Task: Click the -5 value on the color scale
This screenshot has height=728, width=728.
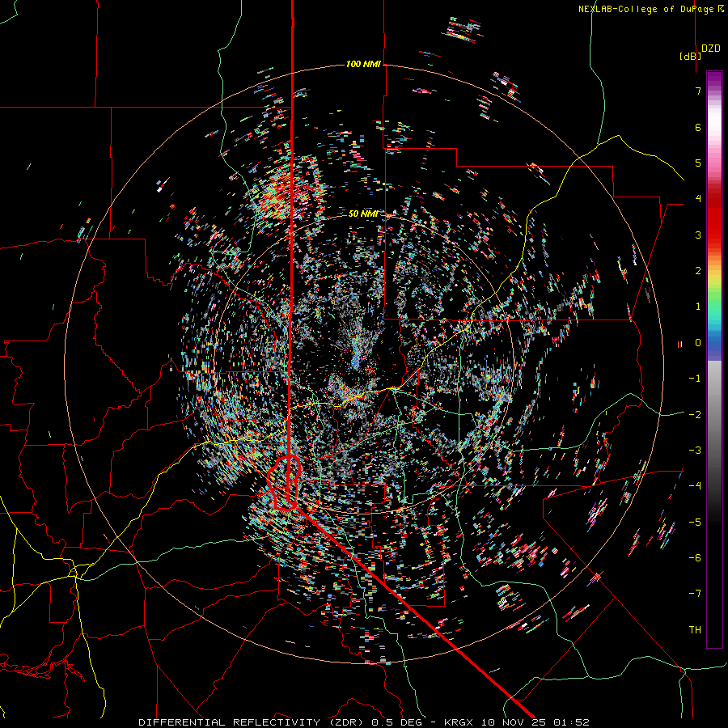Action: [695, 523]
